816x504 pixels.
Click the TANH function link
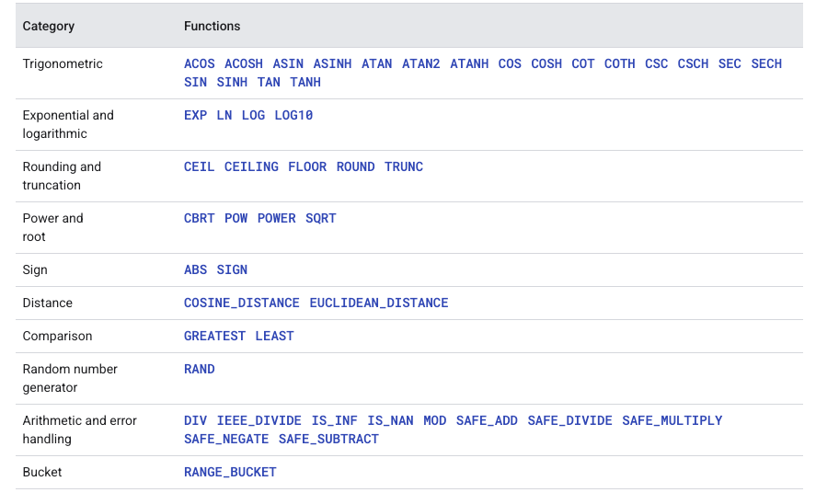(305, 82)
